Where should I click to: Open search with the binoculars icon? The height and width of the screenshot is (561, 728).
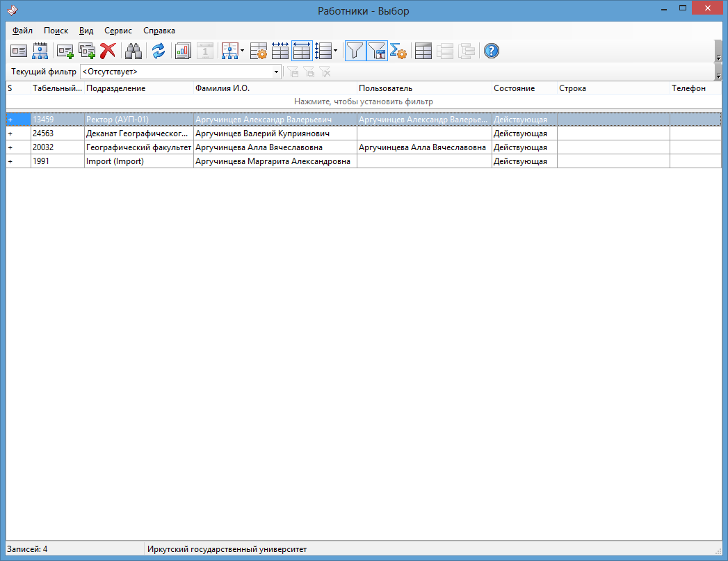[133, 51]
